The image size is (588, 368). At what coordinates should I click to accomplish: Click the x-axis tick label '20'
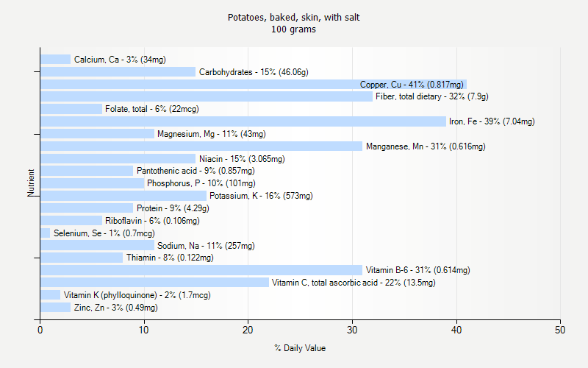[x=248, y=330]
